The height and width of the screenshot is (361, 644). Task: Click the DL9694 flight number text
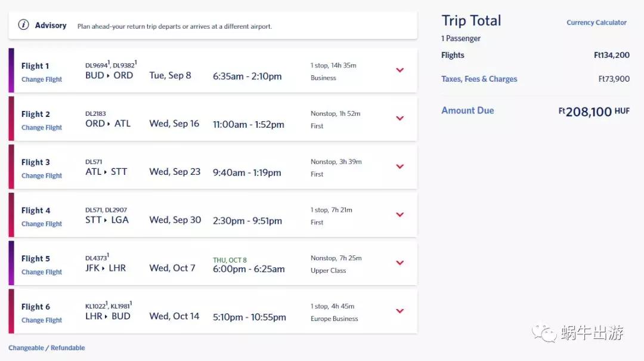click(x=97, y=65)
